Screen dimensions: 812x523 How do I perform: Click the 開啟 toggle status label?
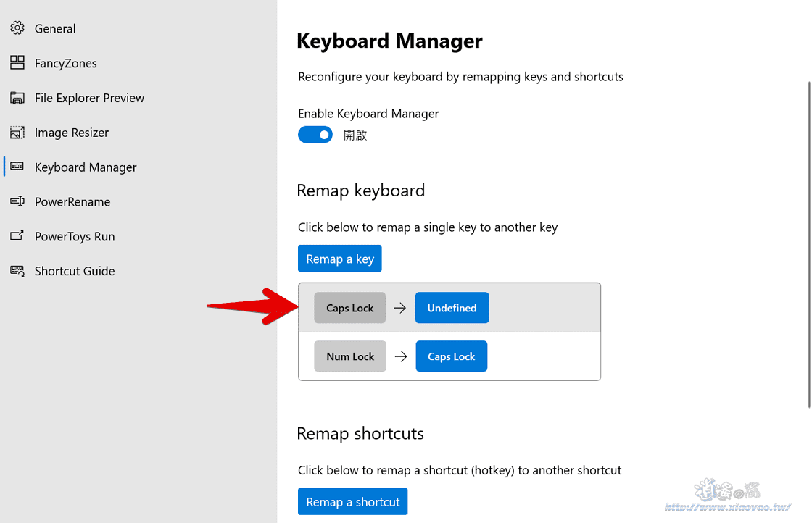click(355, 135)
